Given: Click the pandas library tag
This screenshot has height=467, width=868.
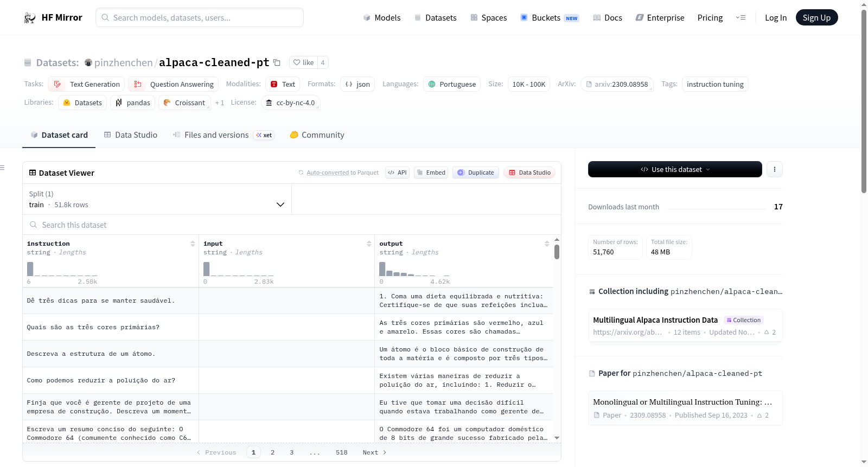Looking at the screenshot, I should (133, 103).
